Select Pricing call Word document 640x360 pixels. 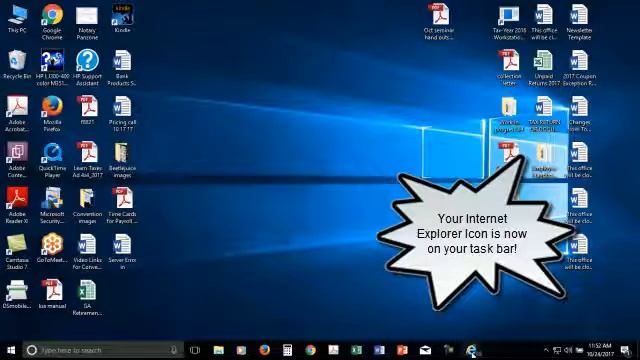point(122,114)
